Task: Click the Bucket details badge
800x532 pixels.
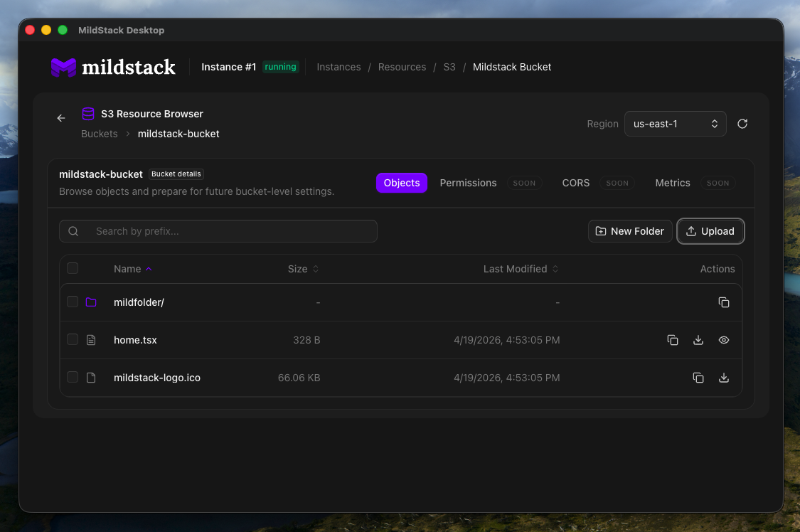Action: 176,174
